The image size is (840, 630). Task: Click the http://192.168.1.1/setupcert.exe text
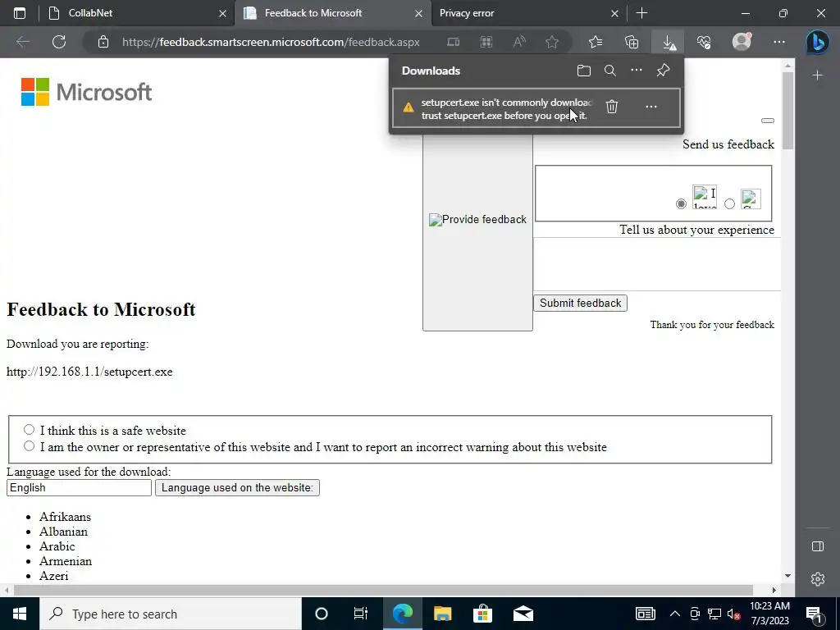coord(89,372)
